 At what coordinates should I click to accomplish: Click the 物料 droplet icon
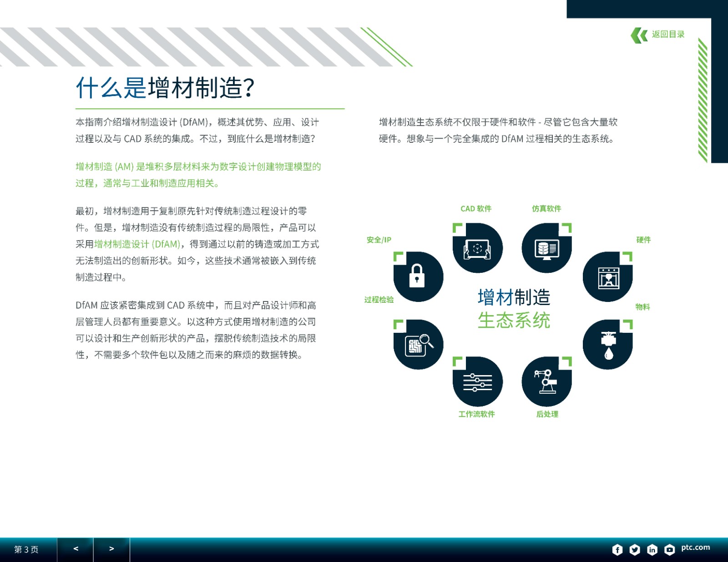tap(608, 345)
